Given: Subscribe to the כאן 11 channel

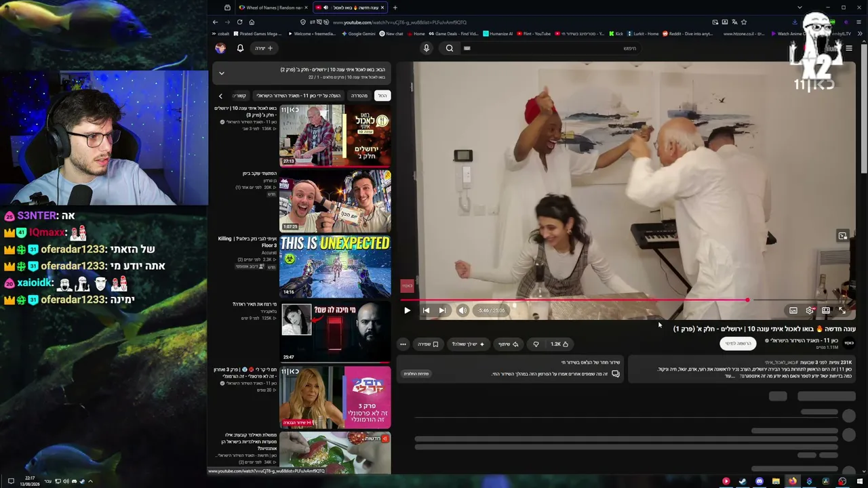Looking at the screenshot, I should (x=737, y=344).
